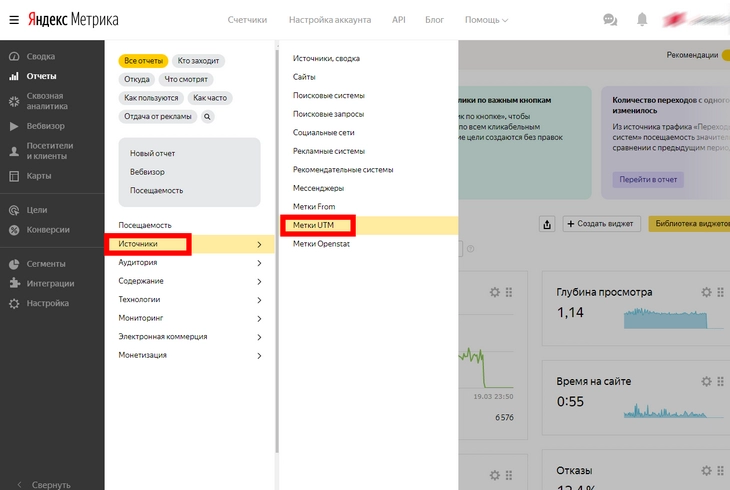This screenshot has width=730, height=490.
Task: Click Создать виджет button
Action: click(602, 224)
